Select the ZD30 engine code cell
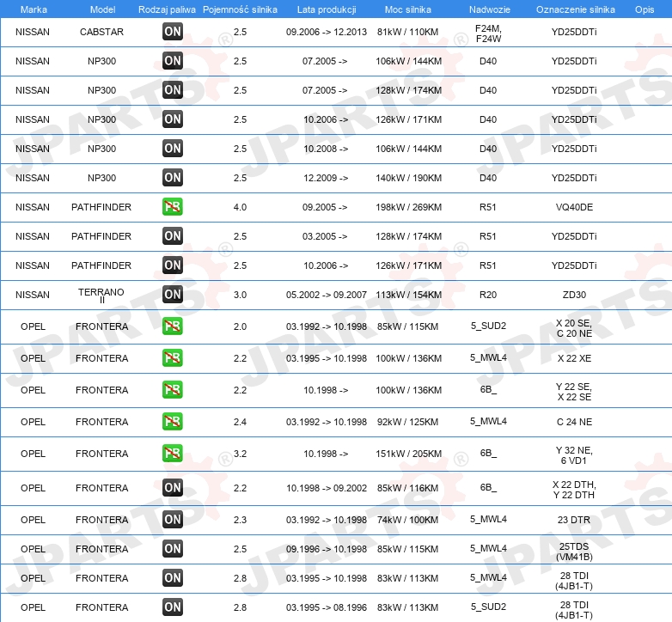 pos(574,295)
